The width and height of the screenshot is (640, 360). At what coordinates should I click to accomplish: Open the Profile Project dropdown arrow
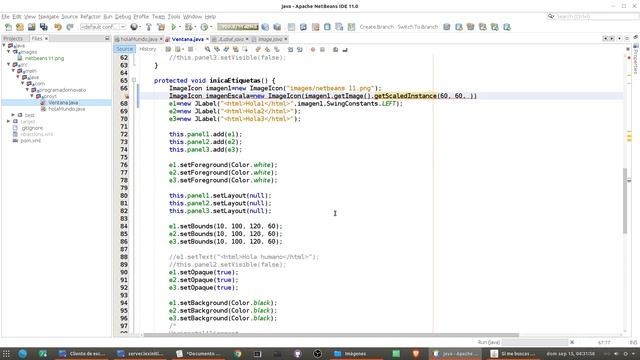point(211,27)
